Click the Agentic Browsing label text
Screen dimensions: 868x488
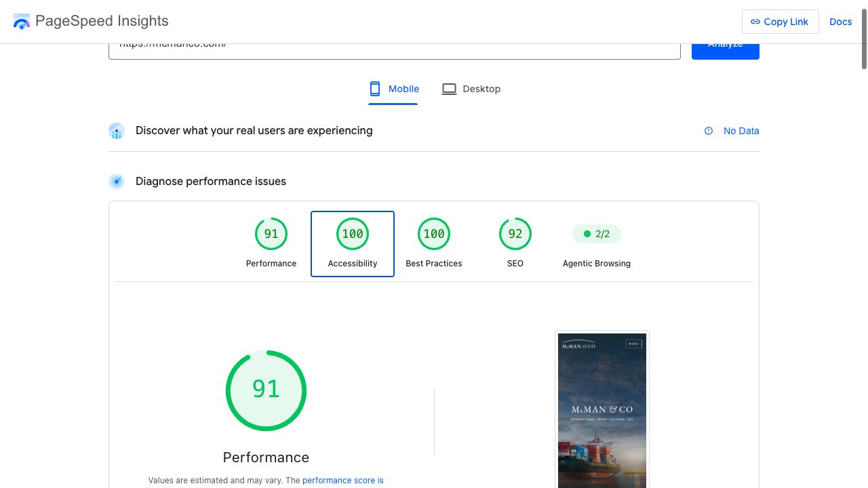click(597, 264)
